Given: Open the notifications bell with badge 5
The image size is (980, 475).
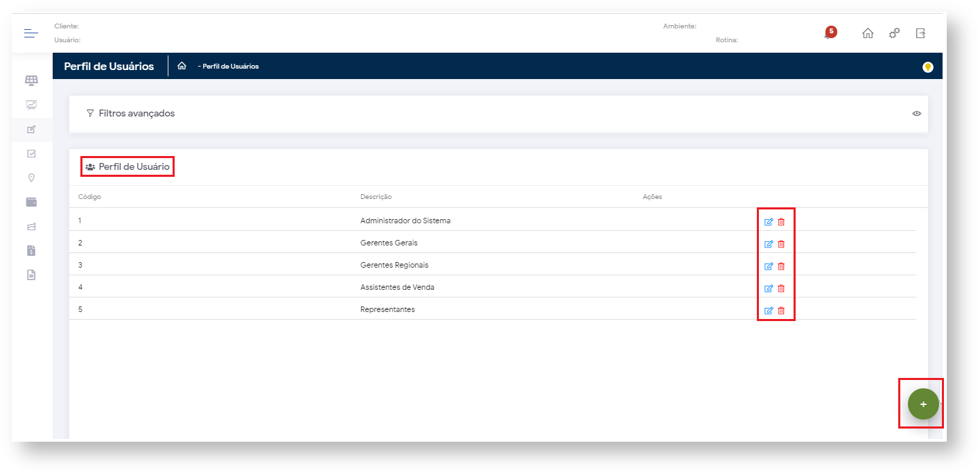Looking at the screenshot, I should pyautogui.click(x=830, y=33).
